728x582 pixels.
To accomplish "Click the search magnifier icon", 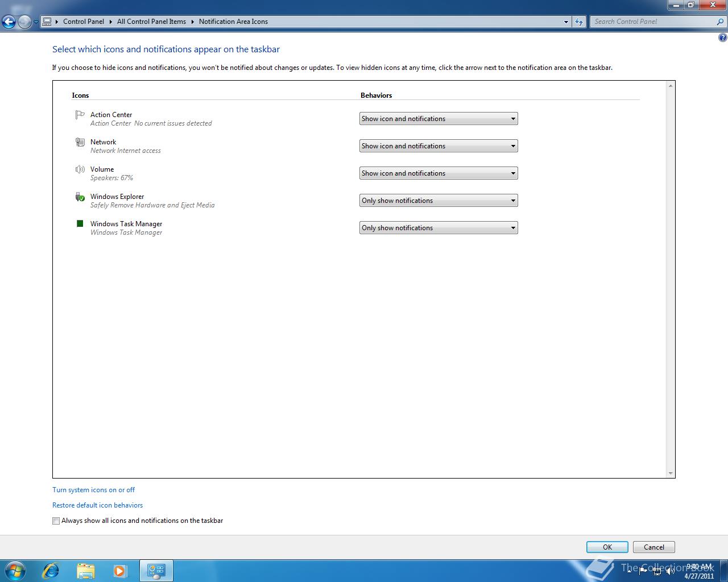I will pos(721,22).
